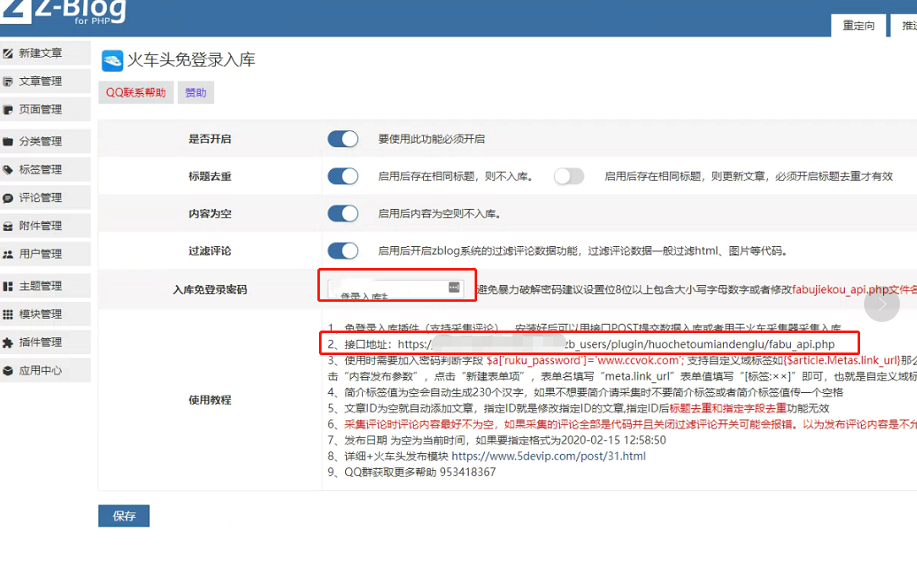917x574 pixels.
Task: Click the Z-Blog logo in header
Action: point(63,11)
